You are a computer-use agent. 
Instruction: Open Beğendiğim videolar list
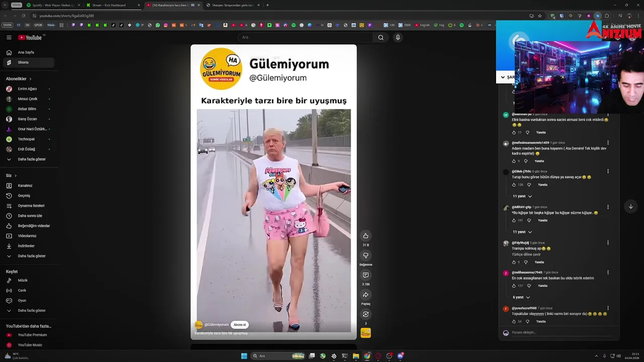pos(29,226)
